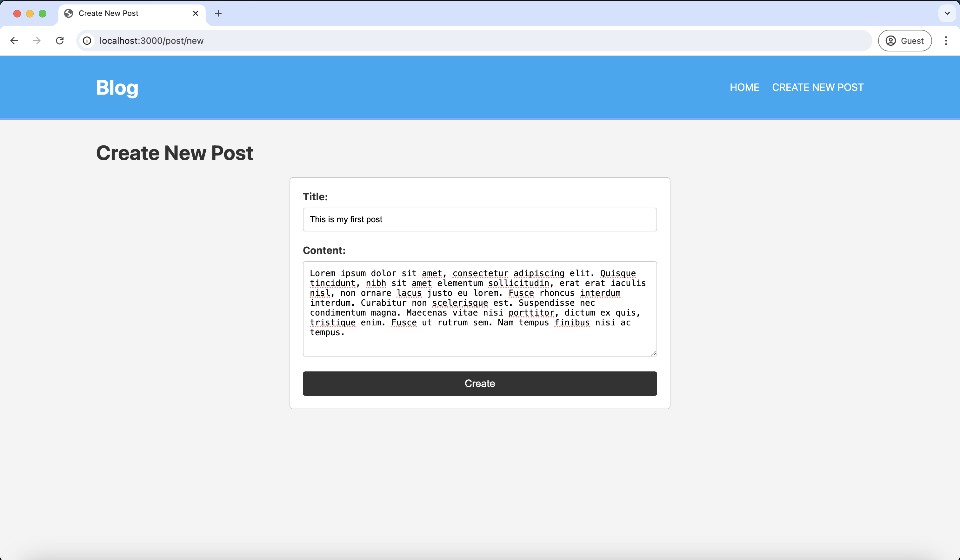Open a new browser tab with the plus icon
Screen dimensions: 960x560
tap(218, 13)
